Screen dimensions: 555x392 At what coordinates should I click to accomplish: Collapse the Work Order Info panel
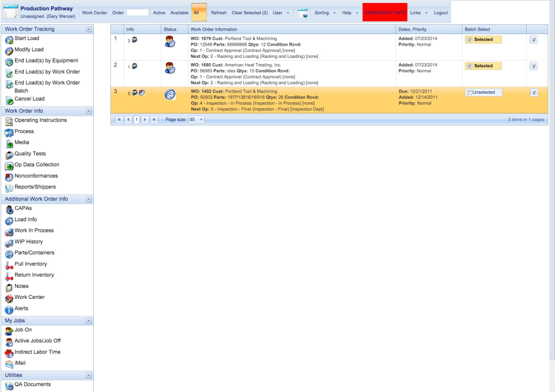[89, 111]
